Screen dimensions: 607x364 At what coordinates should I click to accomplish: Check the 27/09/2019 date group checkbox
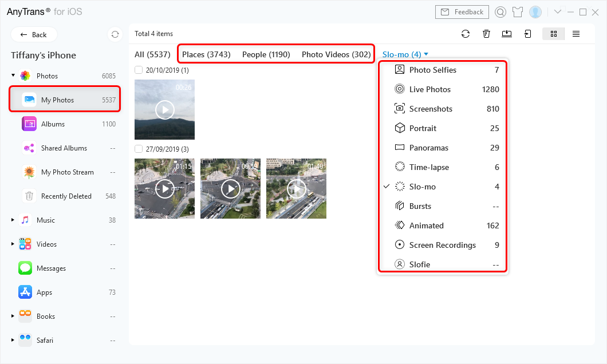tap(139, 149)
